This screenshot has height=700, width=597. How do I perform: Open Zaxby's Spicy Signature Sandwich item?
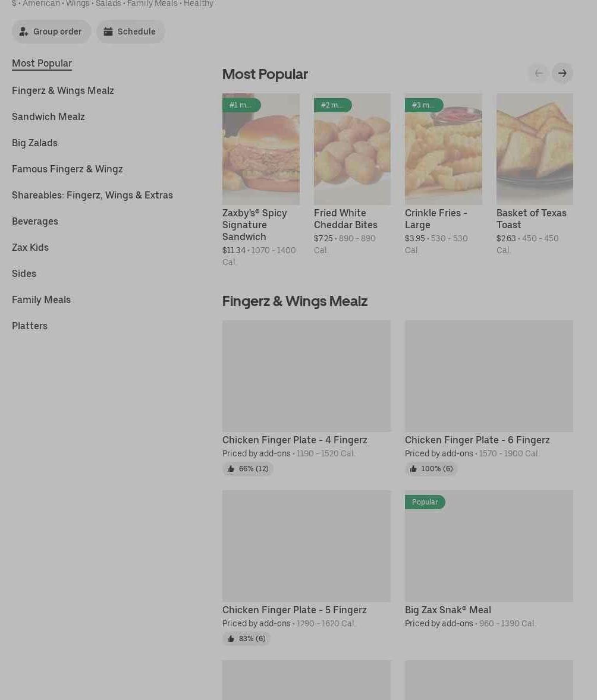coord(261,180)
